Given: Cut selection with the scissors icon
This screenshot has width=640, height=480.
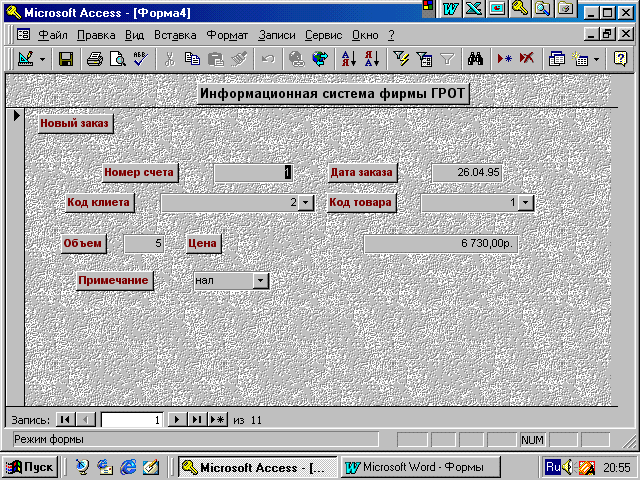Looking at the screenshot, I should (169, 60).
